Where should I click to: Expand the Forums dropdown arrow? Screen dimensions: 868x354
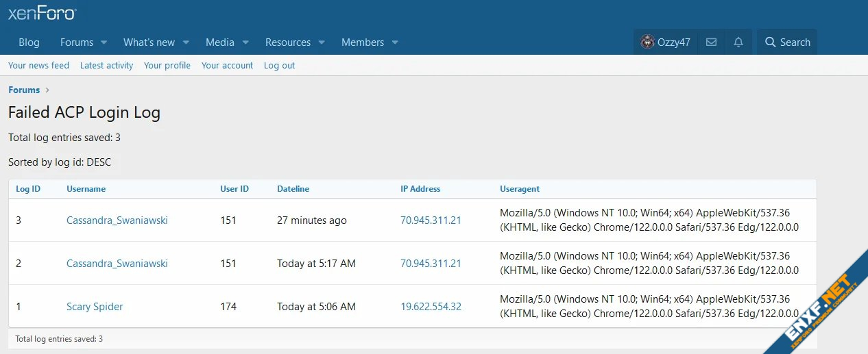pos(104,42)
